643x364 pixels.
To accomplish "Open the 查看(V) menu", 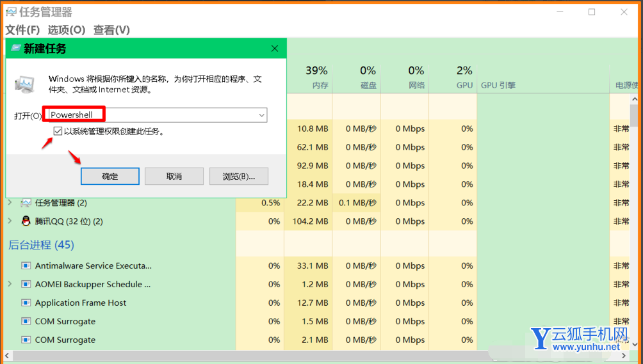I will (x=111, y=30).
